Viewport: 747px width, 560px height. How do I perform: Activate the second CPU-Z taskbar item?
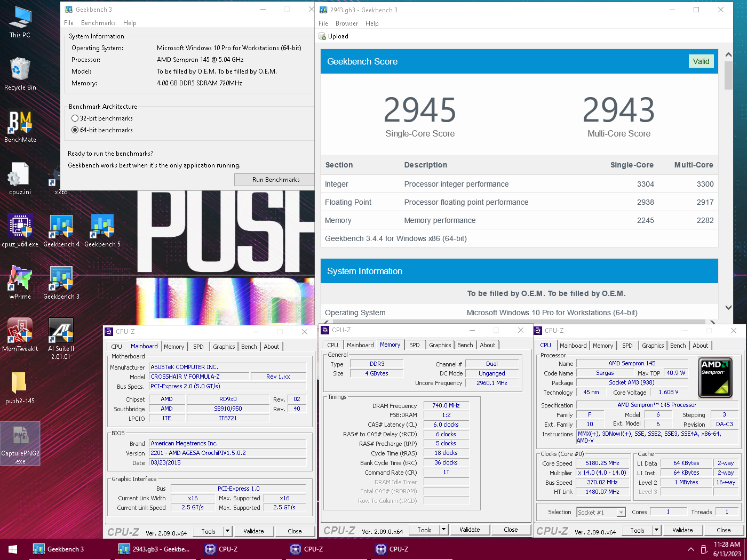[x=325, y=549]
